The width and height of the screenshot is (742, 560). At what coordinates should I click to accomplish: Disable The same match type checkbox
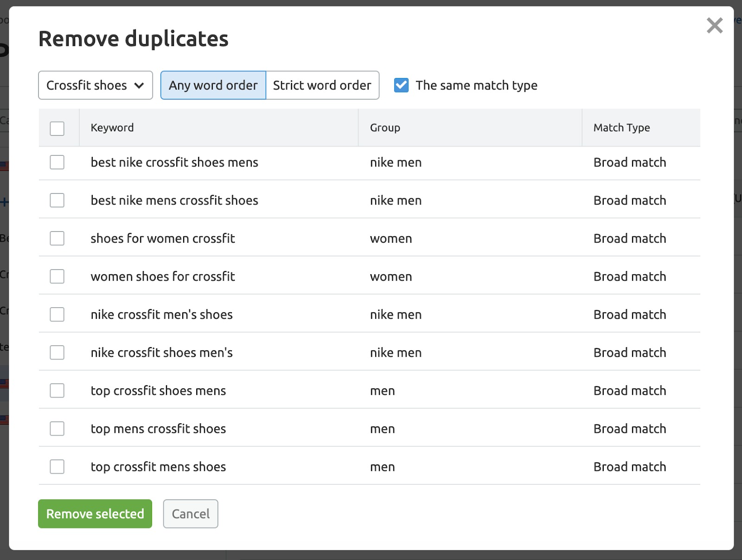(x=401, y=85)
